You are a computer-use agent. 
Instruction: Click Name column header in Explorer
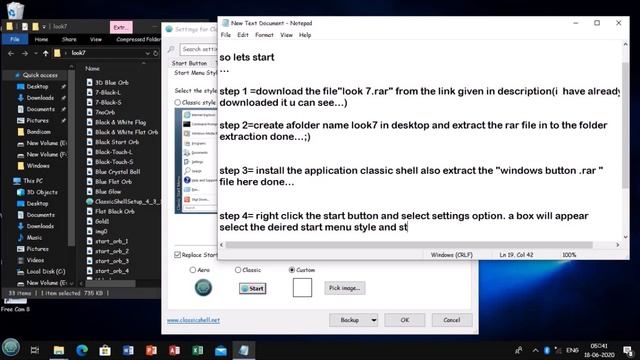(x=93, y=69)
